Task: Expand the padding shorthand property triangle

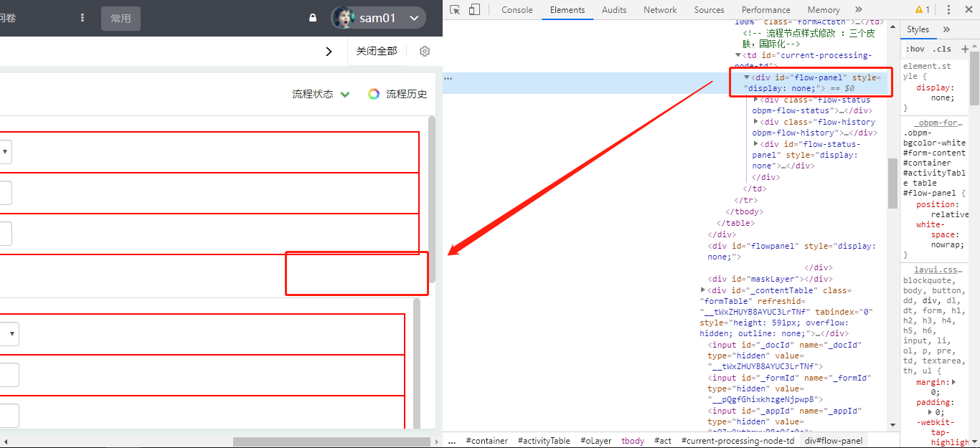Action: 930,412
